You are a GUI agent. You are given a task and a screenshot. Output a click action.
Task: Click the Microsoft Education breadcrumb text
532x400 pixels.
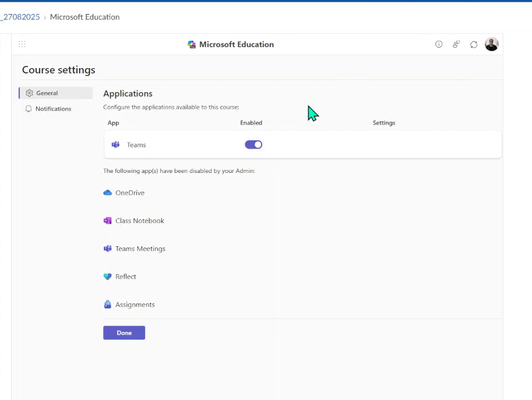pyautogui.click(x=84, y=17)
